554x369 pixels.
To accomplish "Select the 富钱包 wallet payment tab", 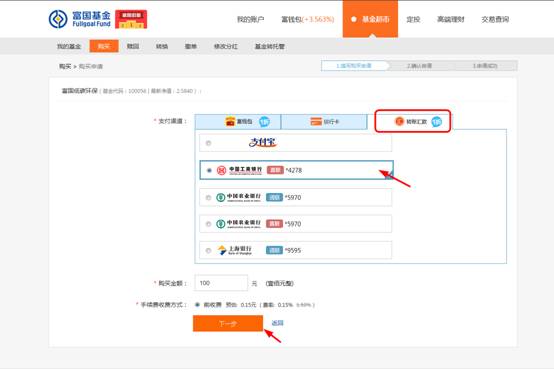I will [238, 122].
